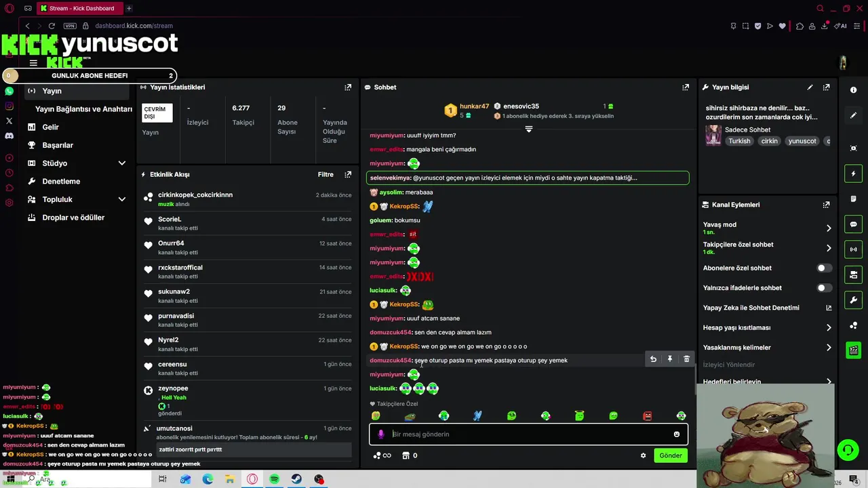Screen dimensions: 868x488
Task: Open Steam from the Windows taskbar
Action: point(297,479)
